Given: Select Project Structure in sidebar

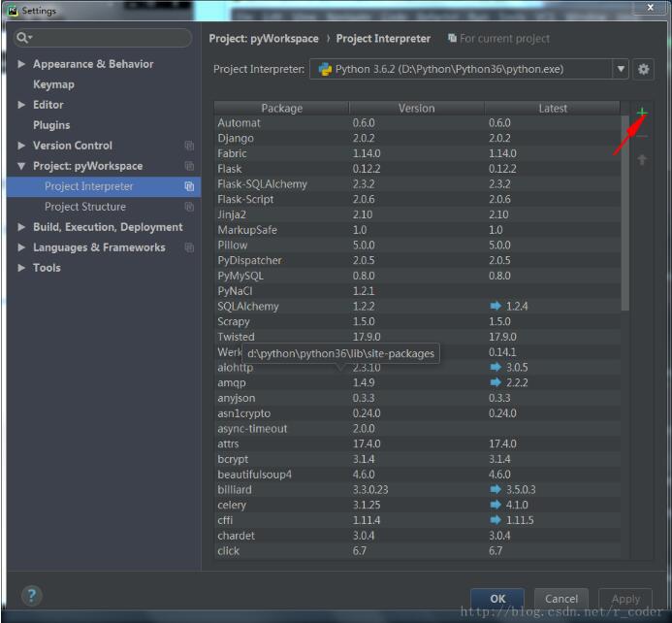Looking at the screenshot, I should tap(85, 207).
